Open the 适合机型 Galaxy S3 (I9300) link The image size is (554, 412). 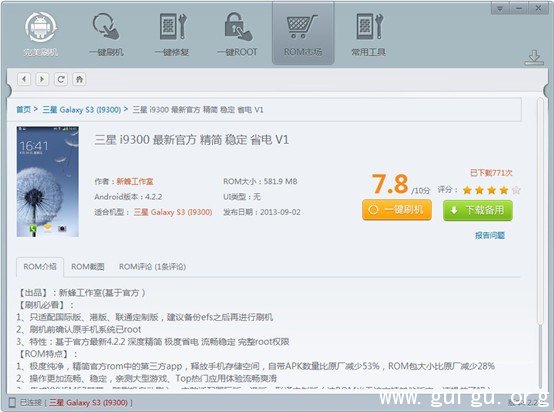pyautogui.click(x=173, y=212)
